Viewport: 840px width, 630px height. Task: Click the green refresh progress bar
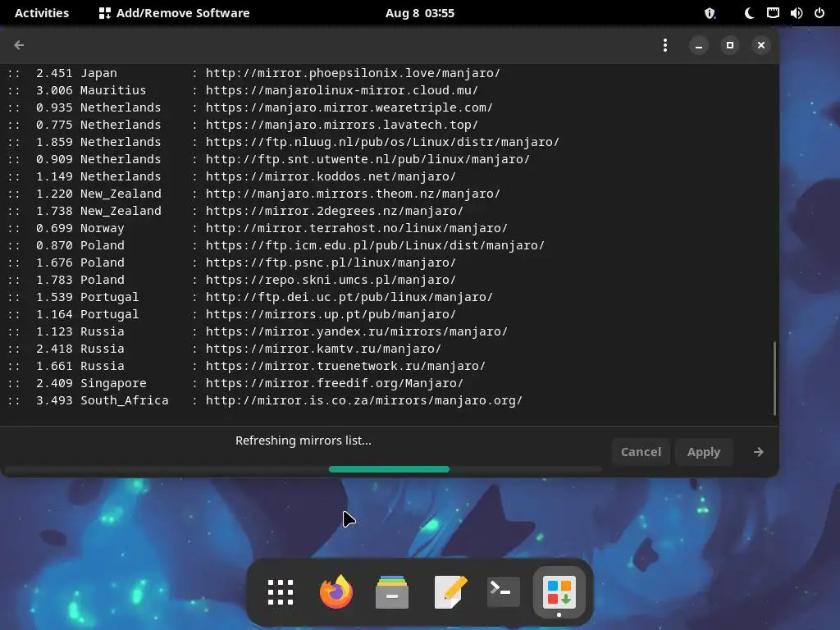coord(389,469)
